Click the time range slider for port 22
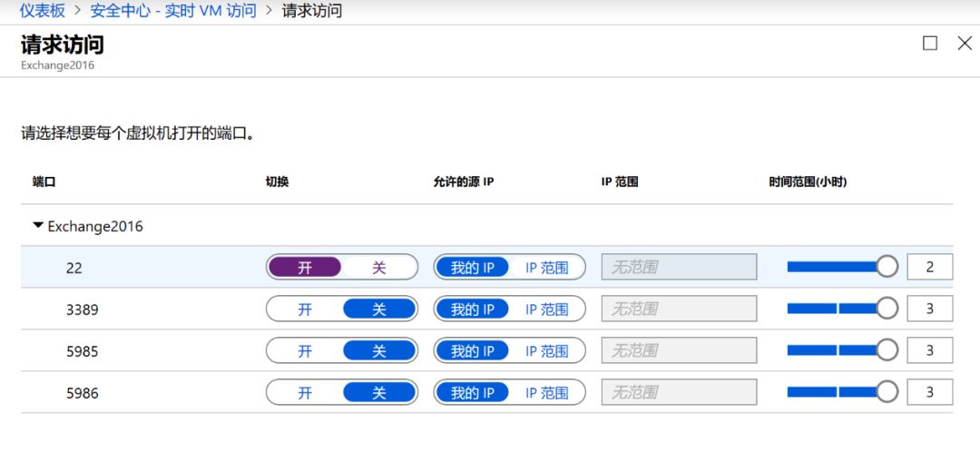 coord(832,267)
